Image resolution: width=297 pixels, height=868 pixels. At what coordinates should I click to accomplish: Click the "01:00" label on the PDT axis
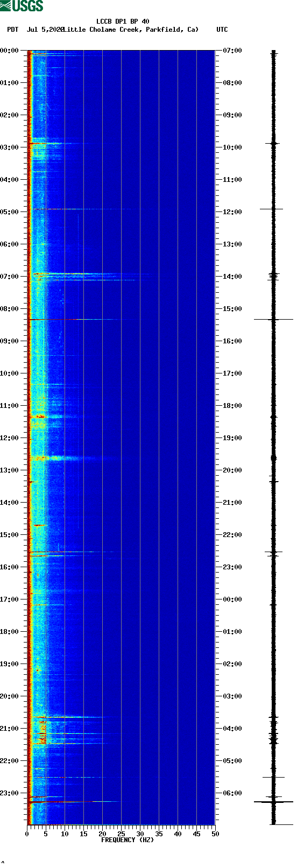click(x=9, y=83)
